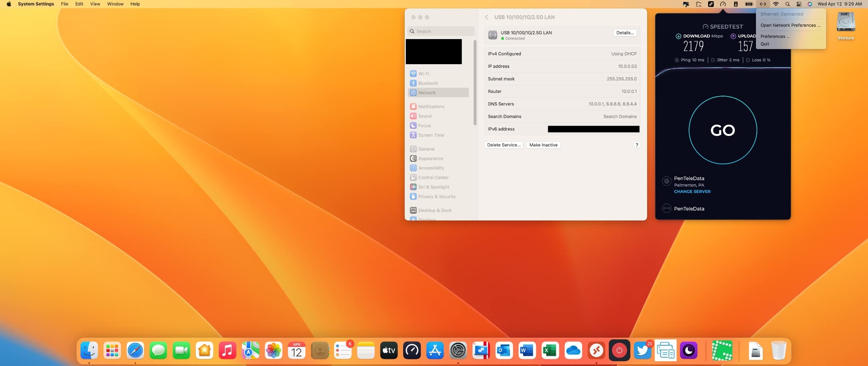Click the Details button for USB LAN
The width and height of the screenshot is (868, 366).
(625, 33)
